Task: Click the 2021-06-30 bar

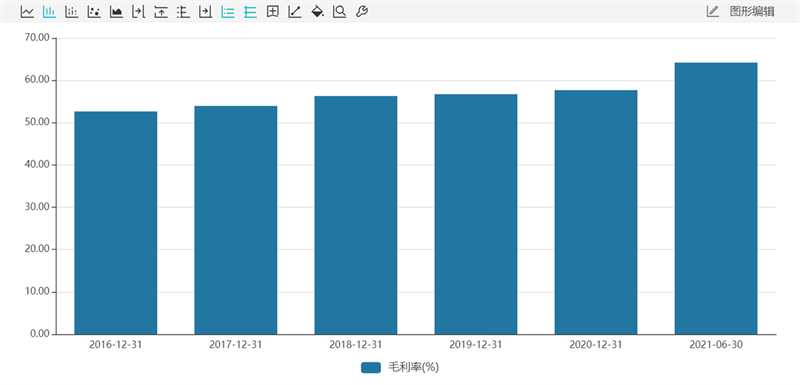Action: coord(716,198)
